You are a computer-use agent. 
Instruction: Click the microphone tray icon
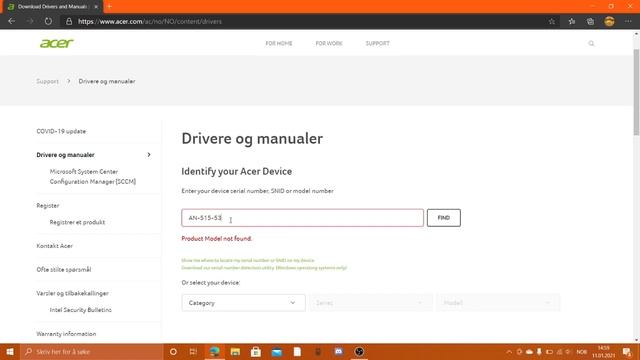pos(539,351)
